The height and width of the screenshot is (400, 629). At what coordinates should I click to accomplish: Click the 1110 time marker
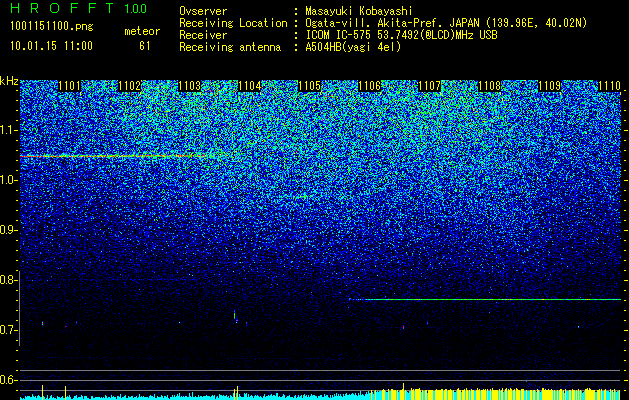[610, 86]
